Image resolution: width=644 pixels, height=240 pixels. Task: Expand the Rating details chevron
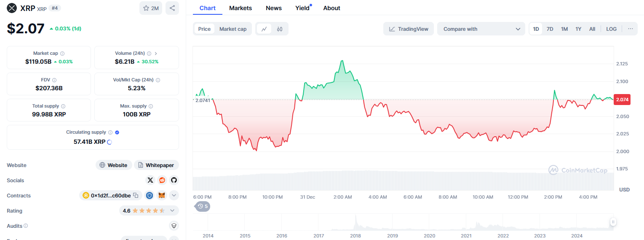pos(172,210)
